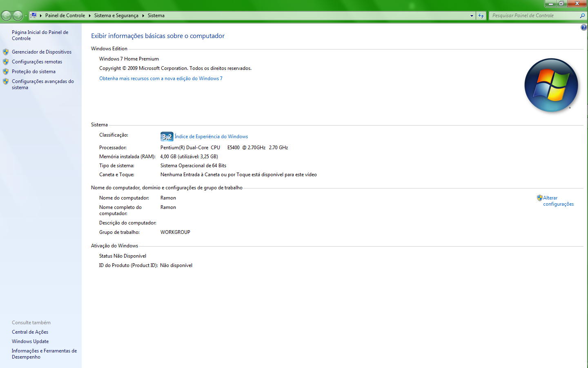Click Status Não Disponível activation text
Viewport: 588px width, 368px height.
coord(122,256)
